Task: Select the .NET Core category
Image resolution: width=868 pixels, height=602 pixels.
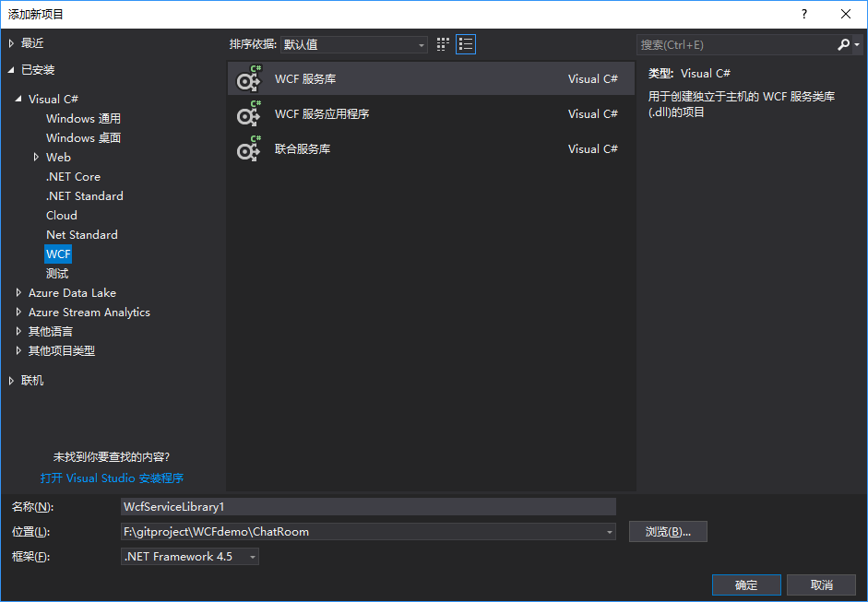Action: (x=73, y=177)
